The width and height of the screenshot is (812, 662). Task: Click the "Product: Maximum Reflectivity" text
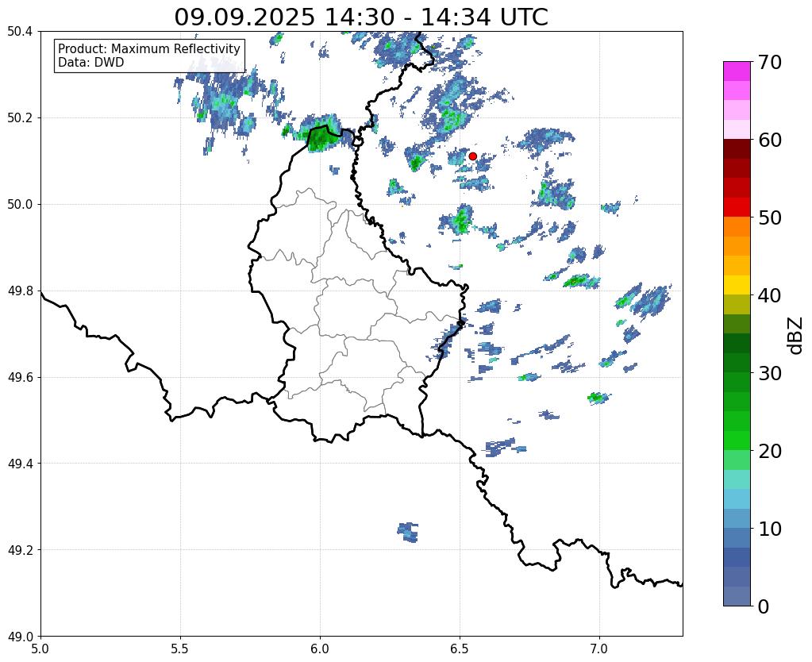(149, 48)
